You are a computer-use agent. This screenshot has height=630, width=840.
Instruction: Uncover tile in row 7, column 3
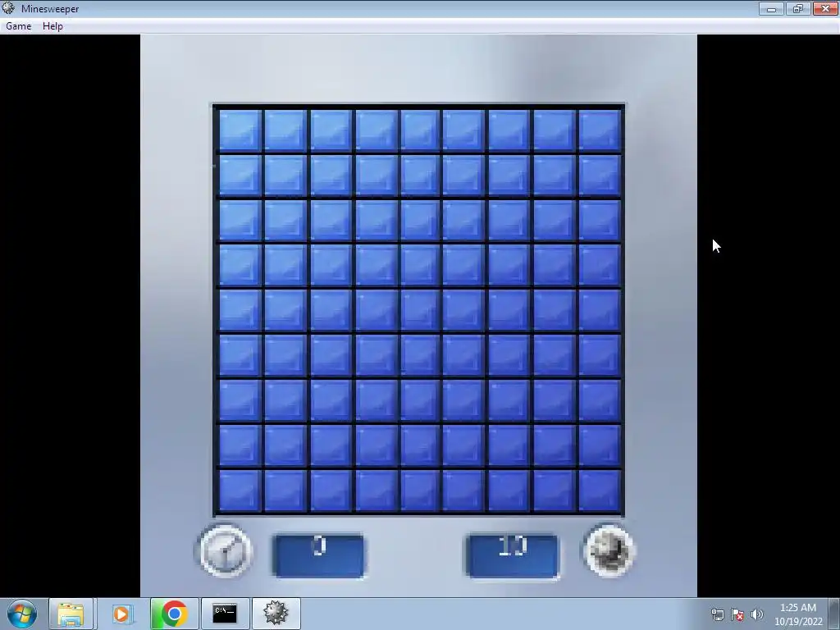[x=331, y=400]
